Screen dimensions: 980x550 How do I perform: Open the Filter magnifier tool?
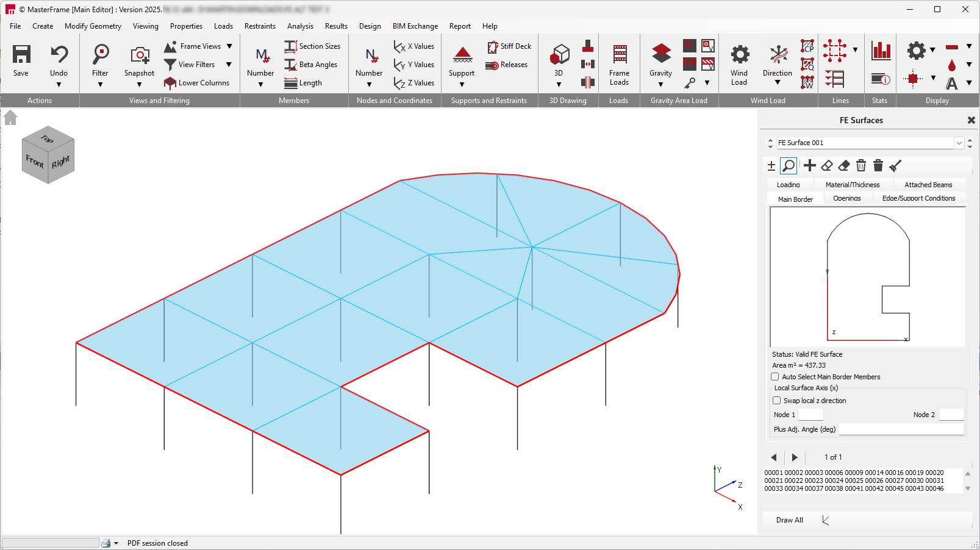(x=101, y=54)
